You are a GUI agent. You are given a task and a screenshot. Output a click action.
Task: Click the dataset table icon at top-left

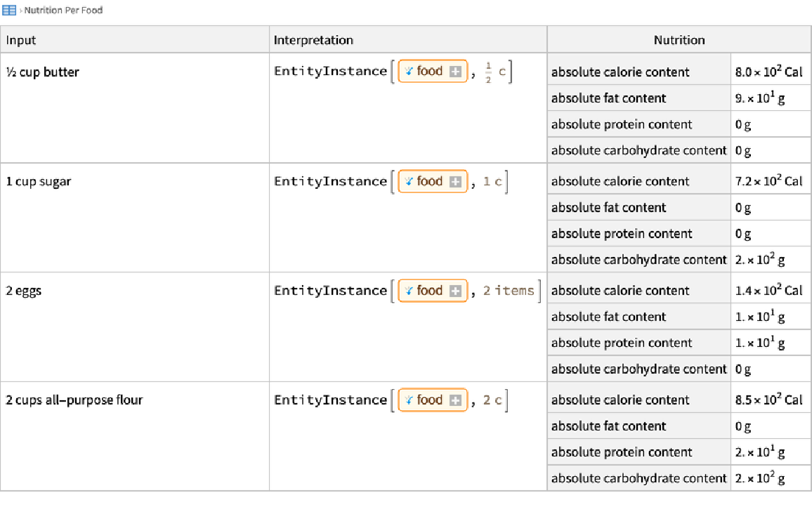9,11
